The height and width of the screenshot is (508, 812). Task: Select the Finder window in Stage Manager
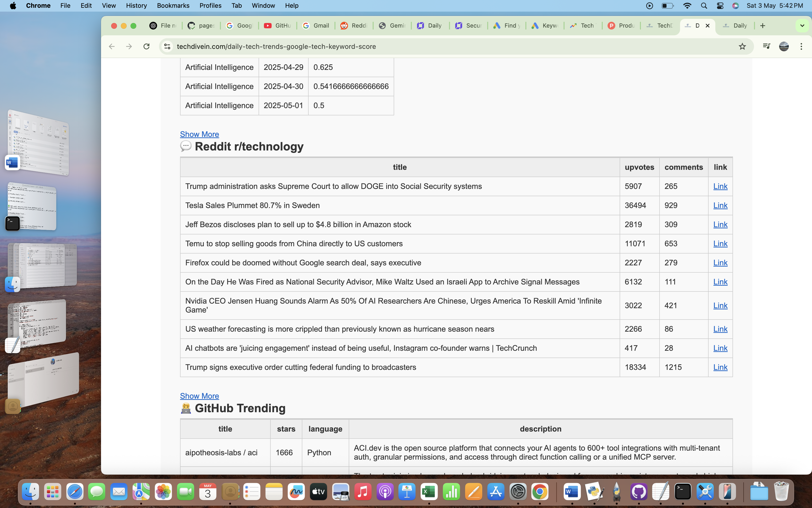pos(42,265)
